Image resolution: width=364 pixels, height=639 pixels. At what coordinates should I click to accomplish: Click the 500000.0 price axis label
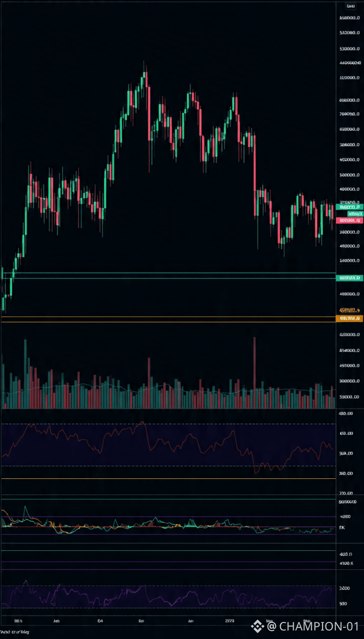[x=349, y=175]
